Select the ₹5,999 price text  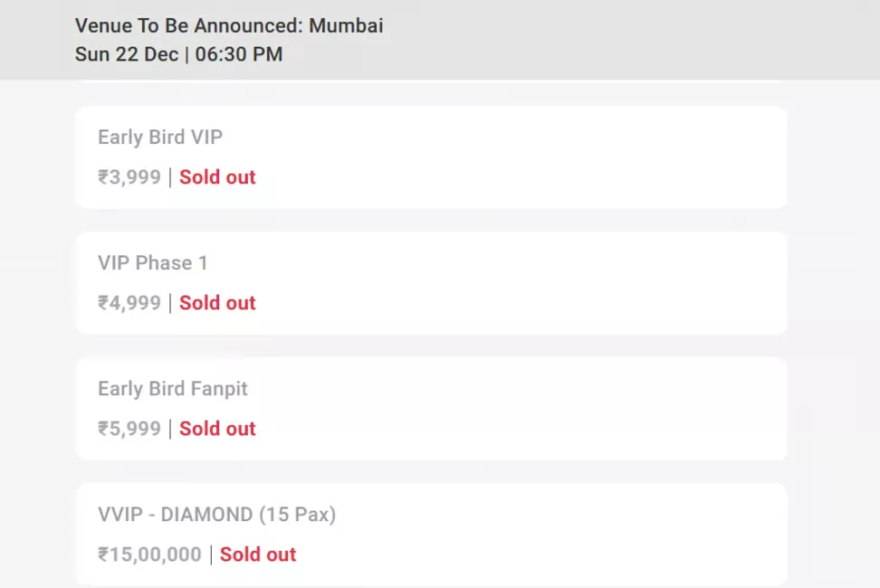click(129, 429)
